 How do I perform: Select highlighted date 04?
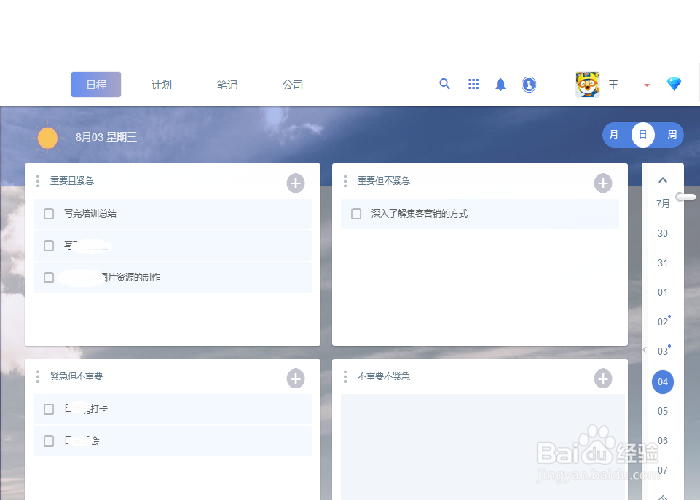(662, 382)
